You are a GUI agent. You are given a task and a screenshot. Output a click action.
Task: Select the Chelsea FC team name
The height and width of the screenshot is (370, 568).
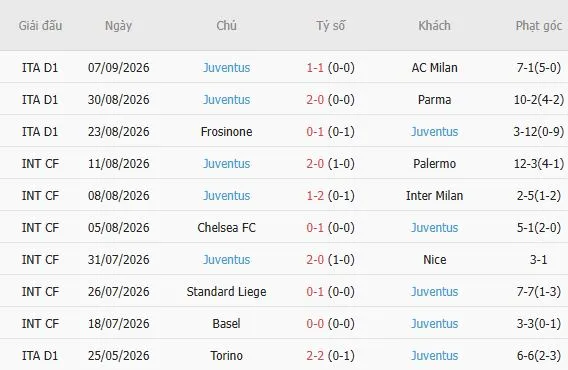(x=226, y=228)
